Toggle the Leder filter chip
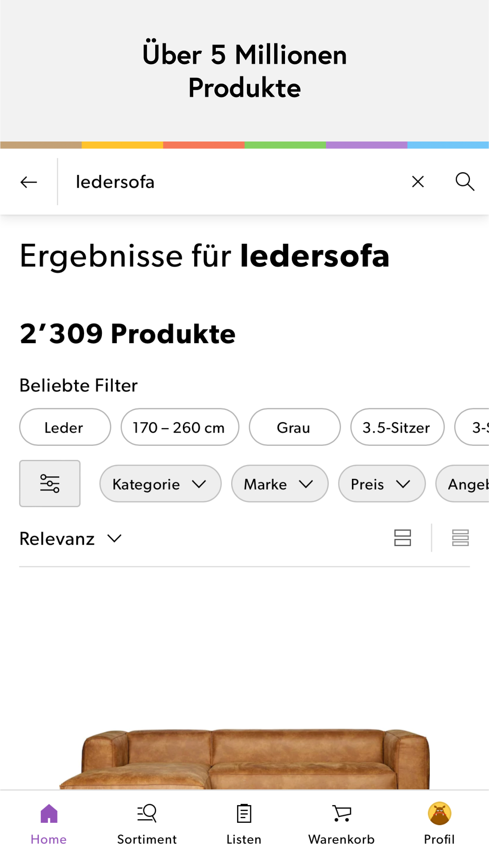Image resolution: width=489 pixels, height=868 pixels. 65,427
